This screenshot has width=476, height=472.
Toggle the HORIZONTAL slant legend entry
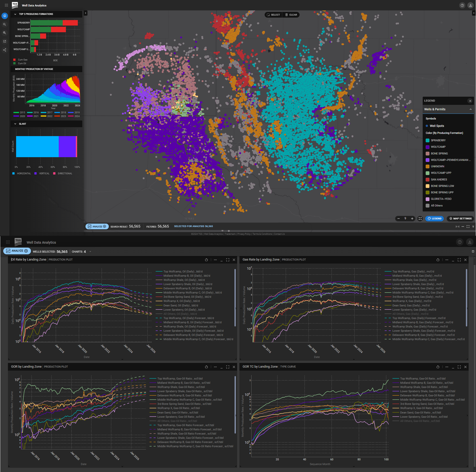(x=24, y=174)
